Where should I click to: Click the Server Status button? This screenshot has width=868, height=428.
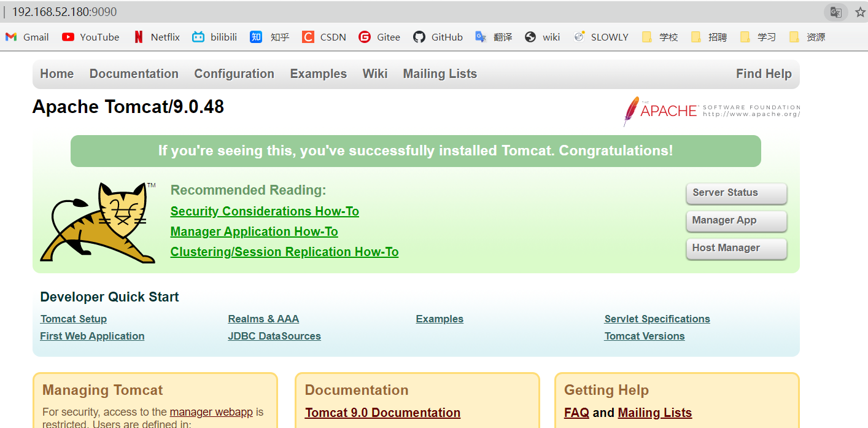(x=736, y=193)
